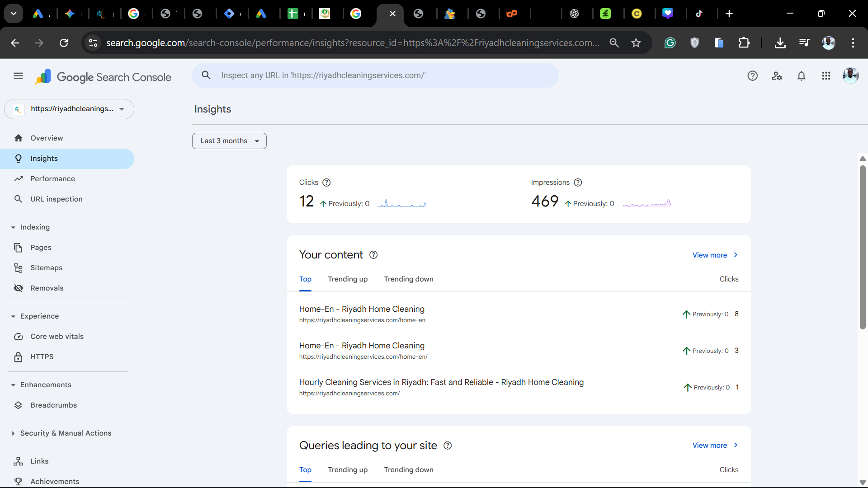
Task: Check Core web vitals report
Action: click(x=57, y=336)
